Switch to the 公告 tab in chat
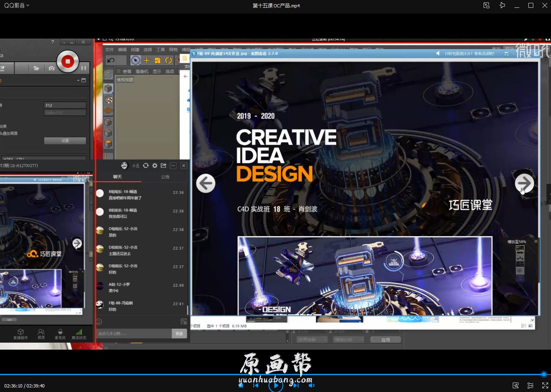Image resolution: width=551 pixels, height=392 pixels. [x=165, y=177]
